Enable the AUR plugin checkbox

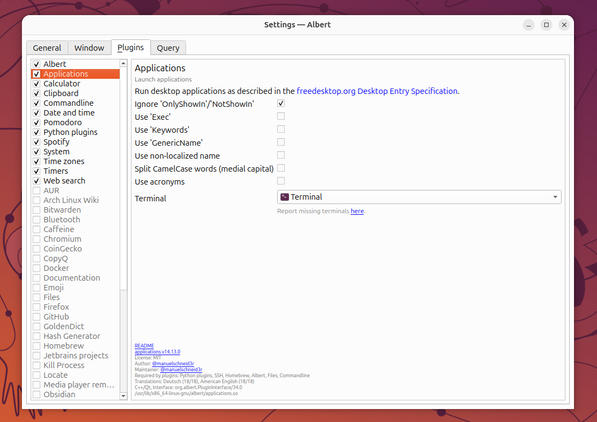(x=37, y=190)
